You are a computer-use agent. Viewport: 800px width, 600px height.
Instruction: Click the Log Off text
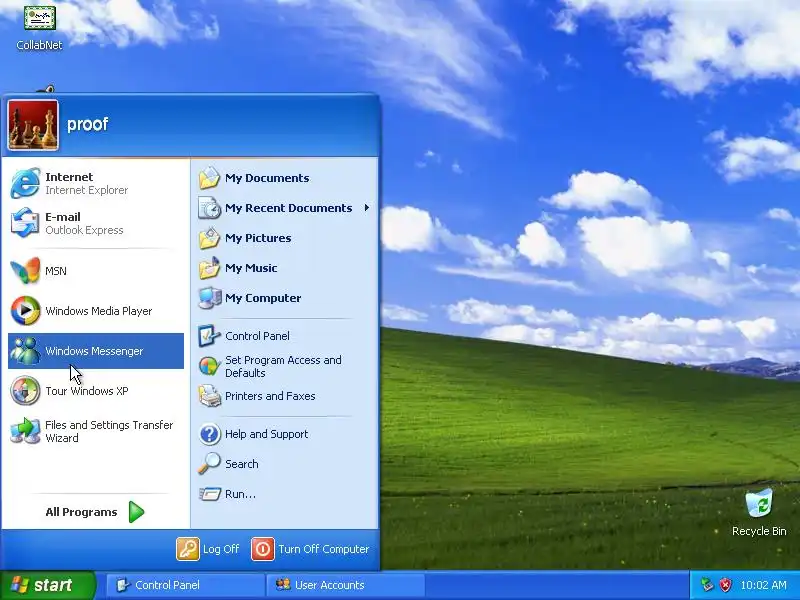220,549
